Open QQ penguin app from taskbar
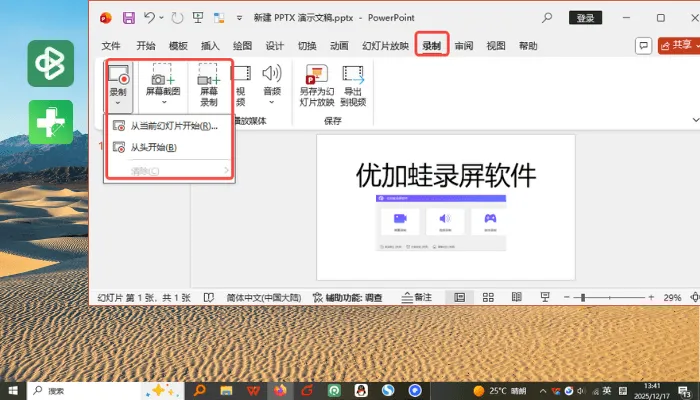The width and height of the screenshot is (700, 400). coord(361,391)
